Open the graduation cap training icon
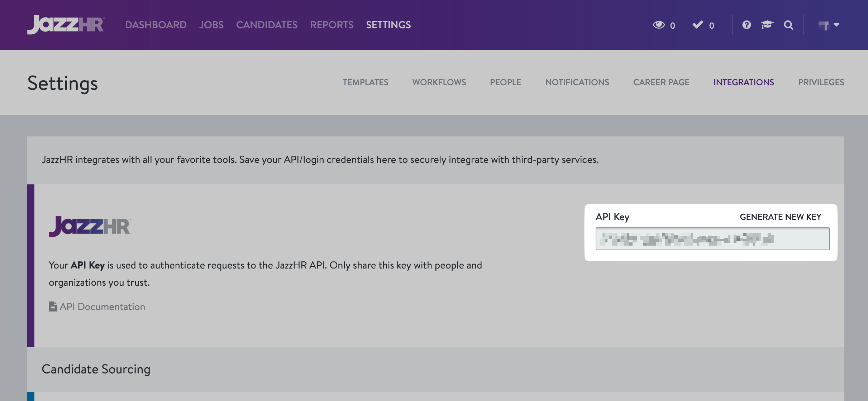 [767, 25]
